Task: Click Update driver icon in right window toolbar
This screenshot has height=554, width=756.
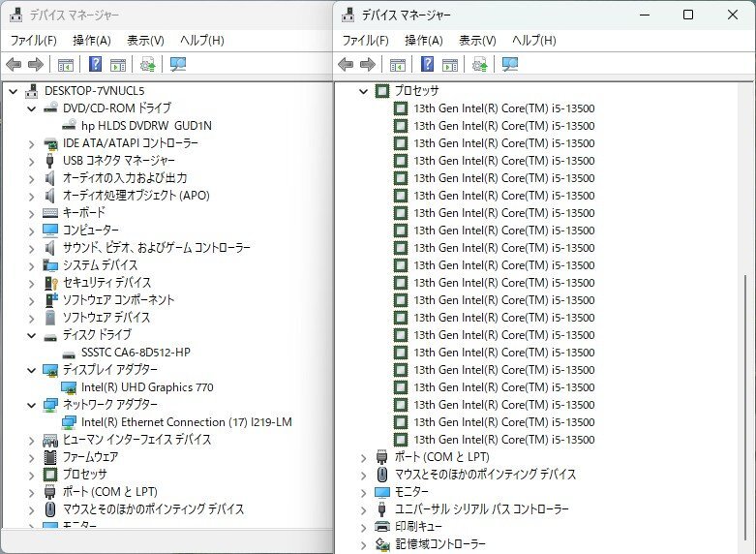Action: [480, 64]
